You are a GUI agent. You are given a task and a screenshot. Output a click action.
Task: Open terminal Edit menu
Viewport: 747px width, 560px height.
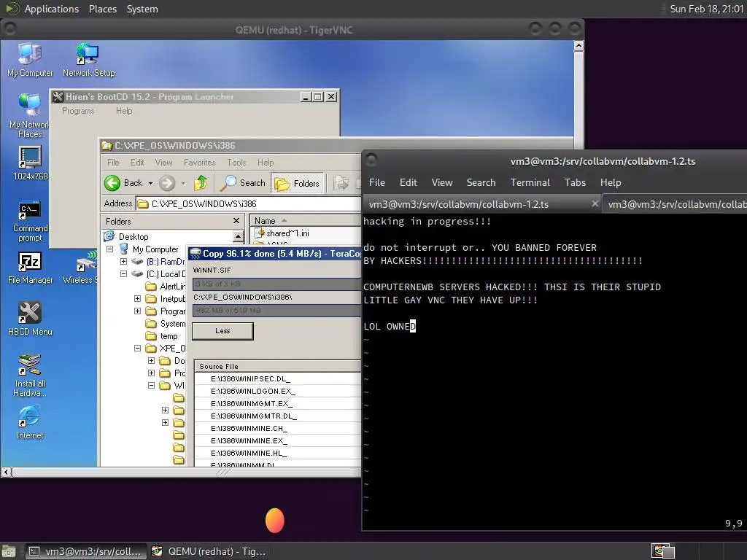point(409,182)
